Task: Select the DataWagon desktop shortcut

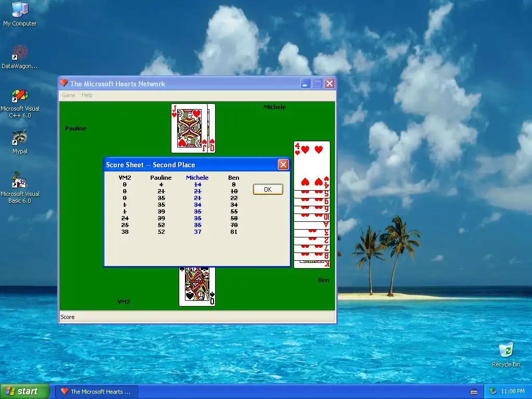Action: (20, 57)
